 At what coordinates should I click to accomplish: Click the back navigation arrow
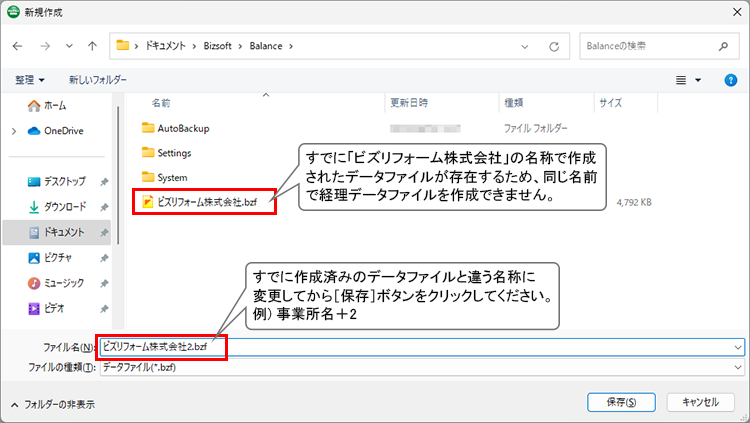[x=18, y=46]
